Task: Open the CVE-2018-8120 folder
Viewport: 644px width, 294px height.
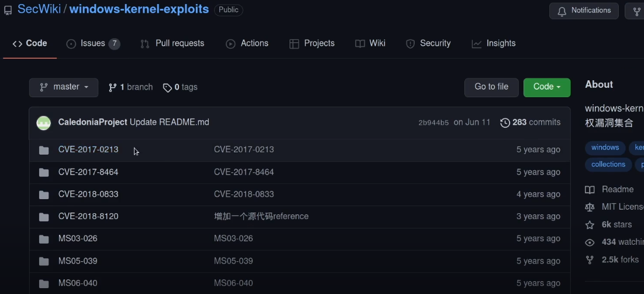Action: [x=88, y=216]
